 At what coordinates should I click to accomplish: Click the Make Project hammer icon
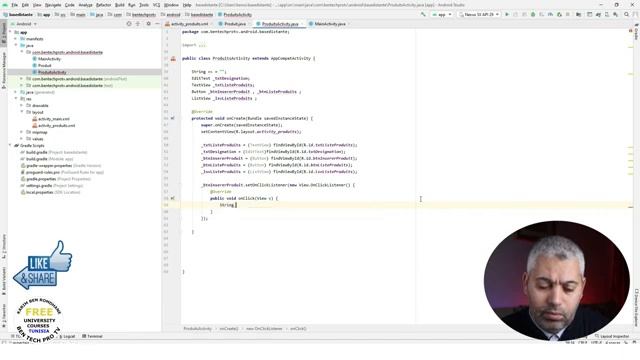click(423, 14)
